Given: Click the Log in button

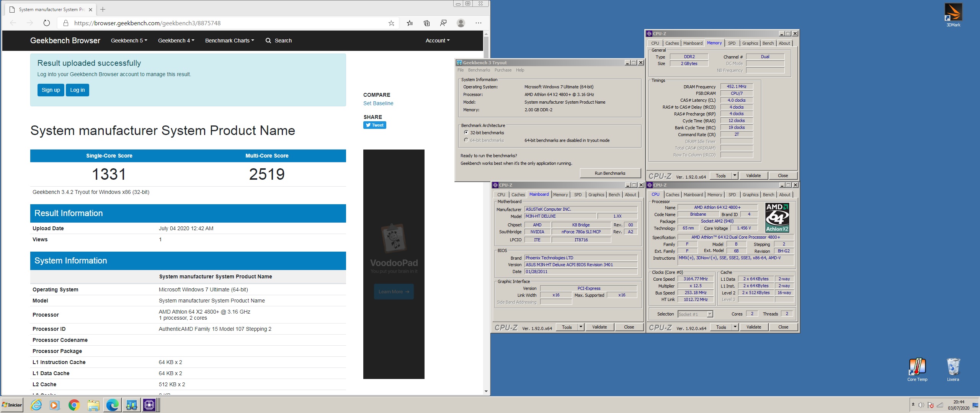Looking at the screenshot, I should [77, 90].
